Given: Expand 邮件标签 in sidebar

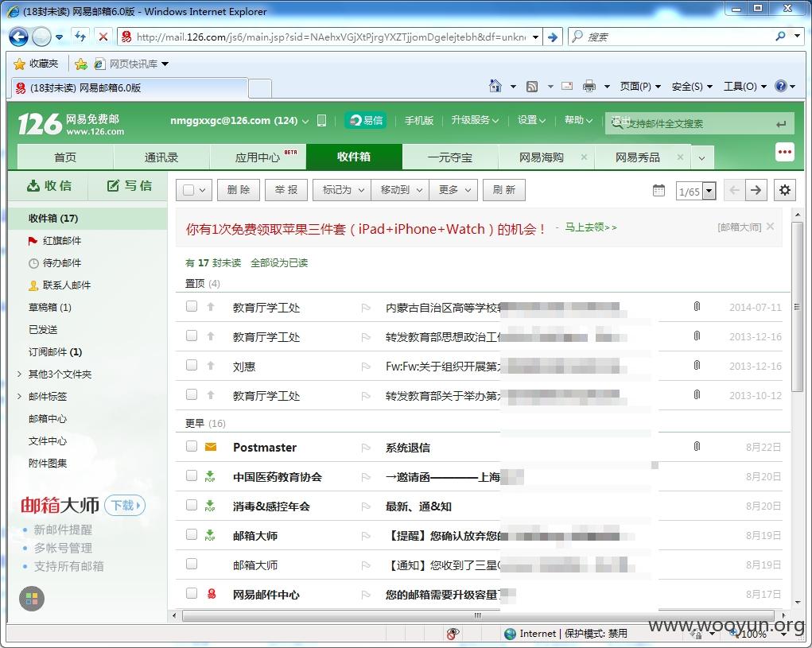Looking at the screenshot, I should 19,396.
